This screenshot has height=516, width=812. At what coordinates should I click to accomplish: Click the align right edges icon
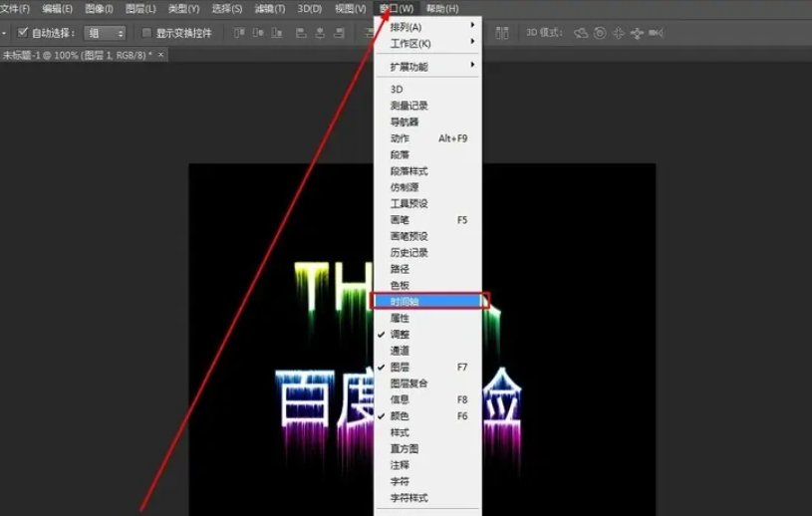click(339, 33)
